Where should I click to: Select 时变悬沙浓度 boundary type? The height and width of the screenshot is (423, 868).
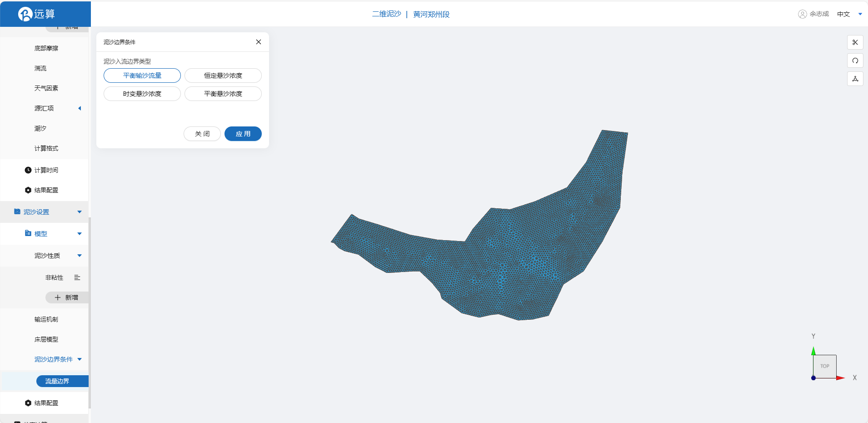[x=142, y=94]
